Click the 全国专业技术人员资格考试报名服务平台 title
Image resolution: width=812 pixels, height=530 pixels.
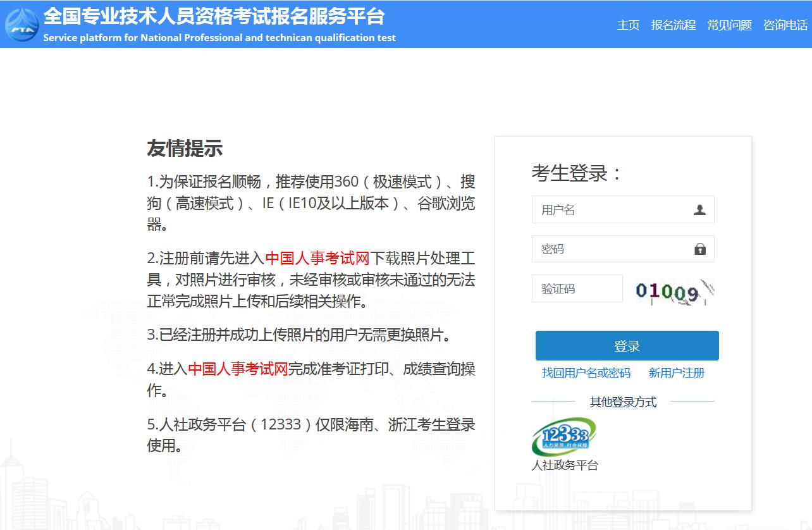[214, 16]
